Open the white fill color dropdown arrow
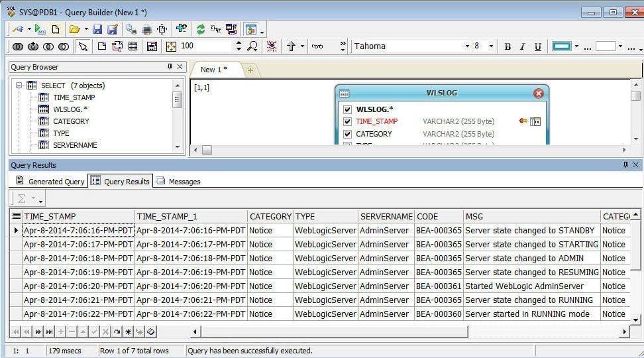 pos(620,46)
